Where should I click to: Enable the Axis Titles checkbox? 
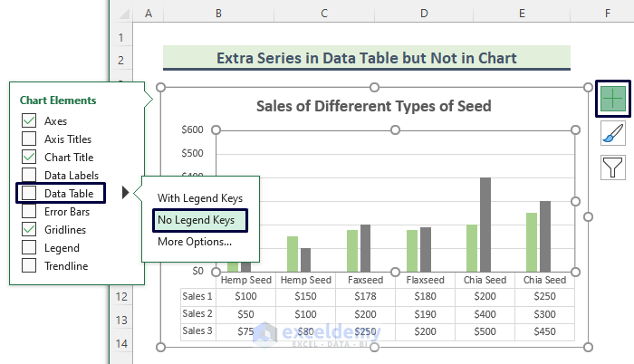tap(29, 139)
